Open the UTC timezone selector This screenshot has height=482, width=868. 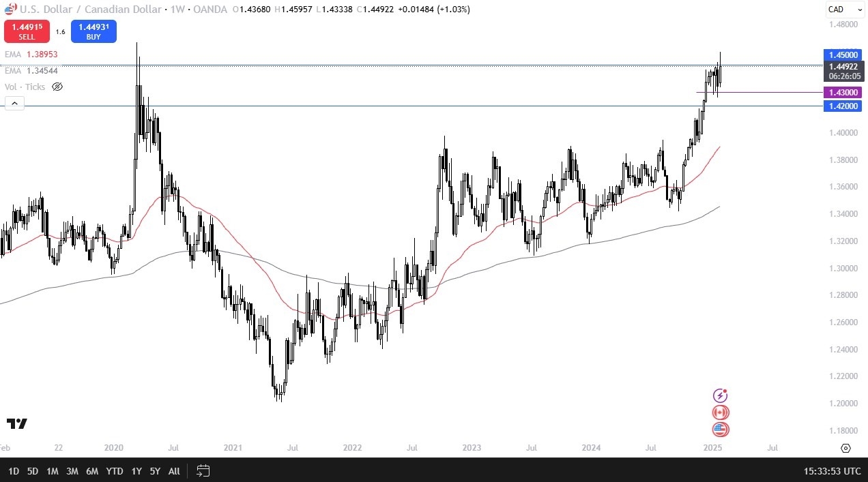832,470
